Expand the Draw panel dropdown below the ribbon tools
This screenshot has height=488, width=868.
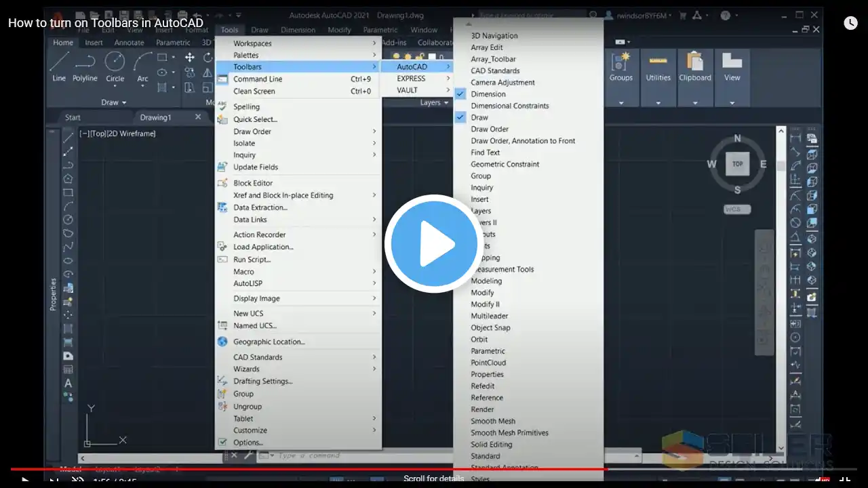pos(114,102)
